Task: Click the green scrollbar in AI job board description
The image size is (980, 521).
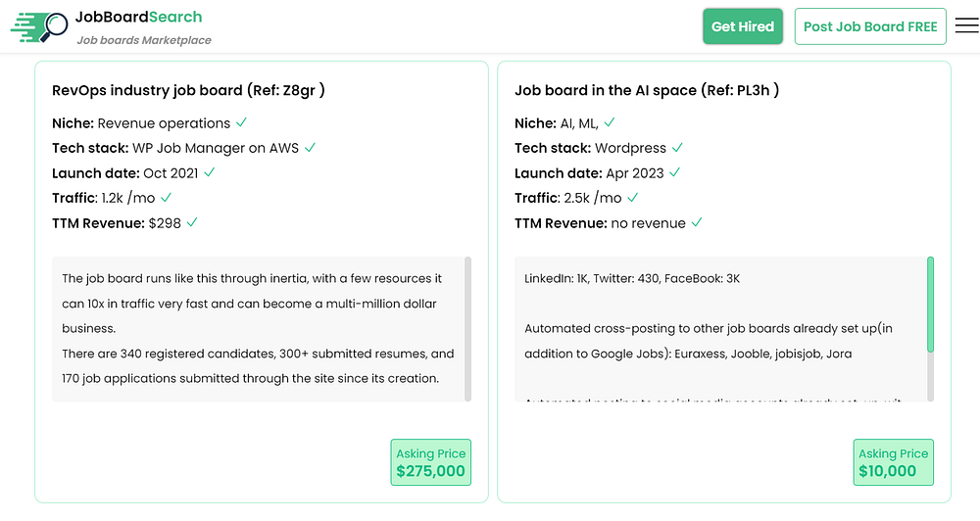Action: [930, 304]
